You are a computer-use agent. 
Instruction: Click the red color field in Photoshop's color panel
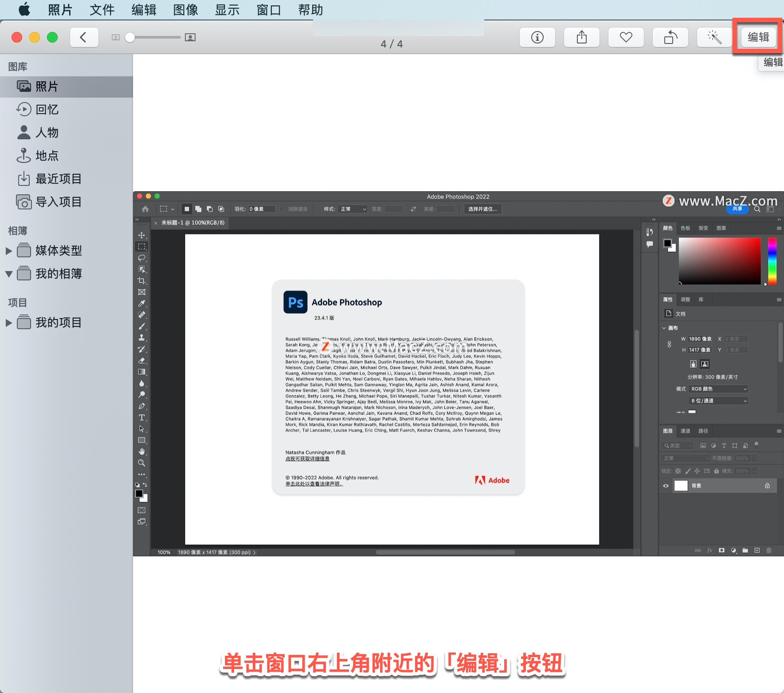(720, 261)
